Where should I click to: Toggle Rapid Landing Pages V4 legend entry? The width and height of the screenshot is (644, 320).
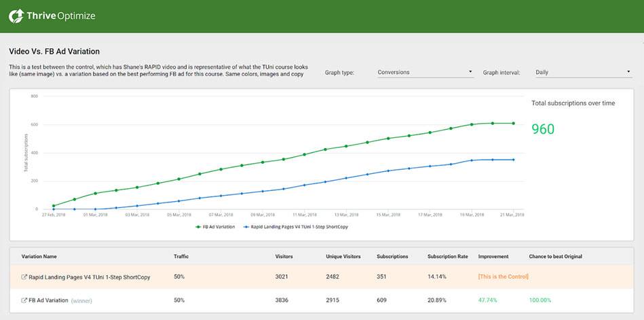click(x=295, y=227)
